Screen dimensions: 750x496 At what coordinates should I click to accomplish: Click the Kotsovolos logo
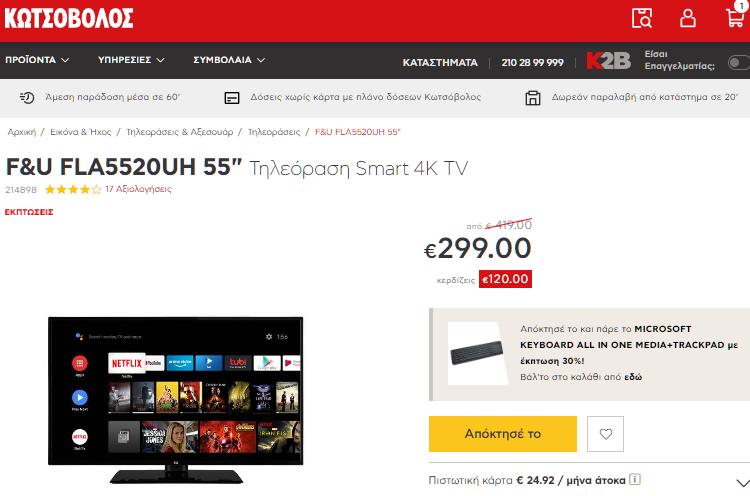(x=69, y=19)
